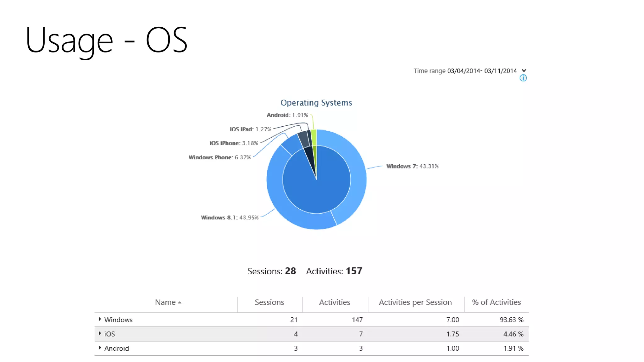Click the Windows Phone: 6.37% label

click(x=219, y=157)
